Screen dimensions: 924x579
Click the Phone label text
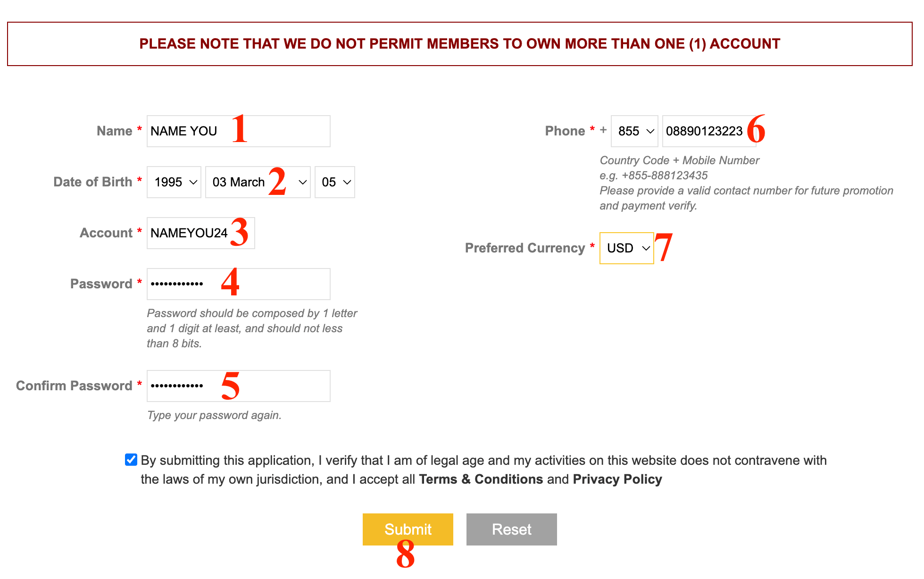click(x=565, y=131)
